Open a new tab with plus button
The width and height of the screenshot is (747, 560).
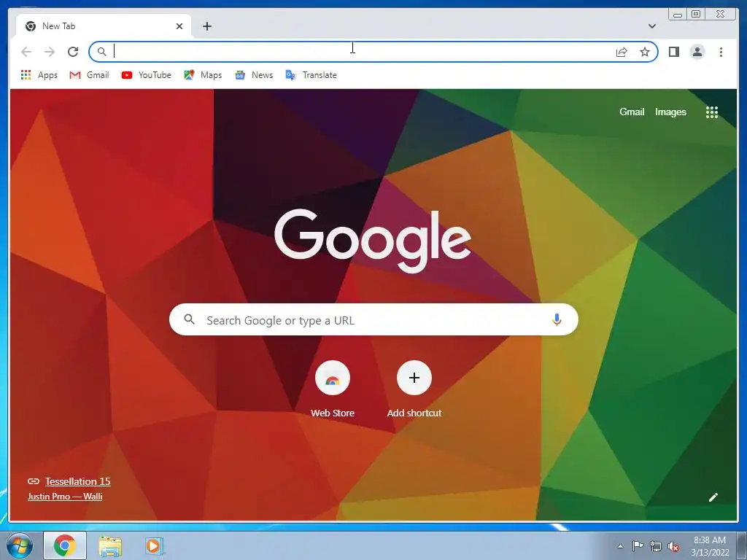point(206,26)
